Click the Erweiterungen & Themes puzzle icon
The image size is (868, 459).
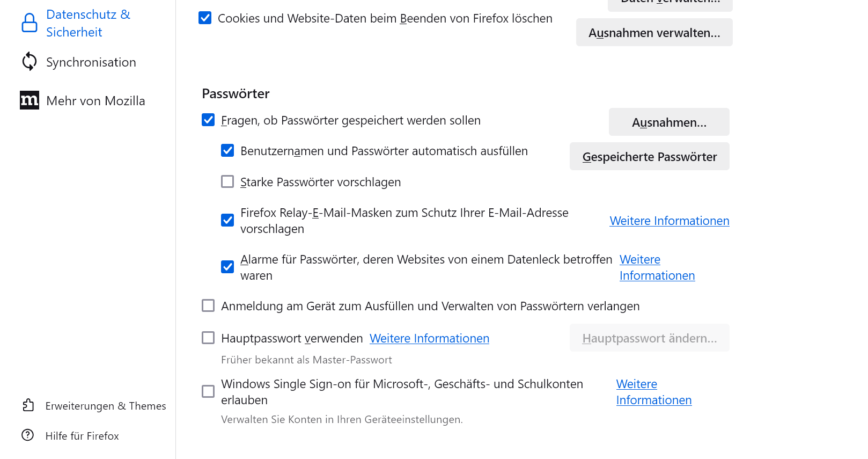[28, 405]
